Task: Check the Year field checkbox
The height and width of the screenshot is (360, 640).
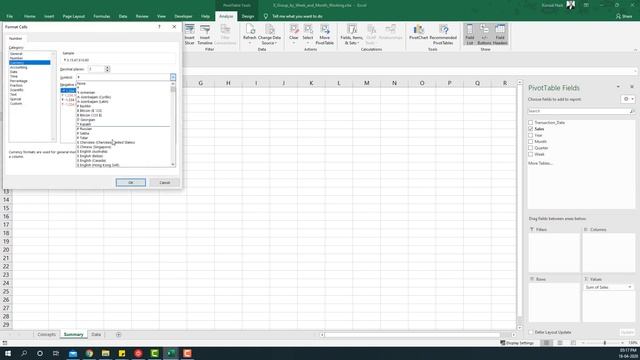Action: click(531, 135)
